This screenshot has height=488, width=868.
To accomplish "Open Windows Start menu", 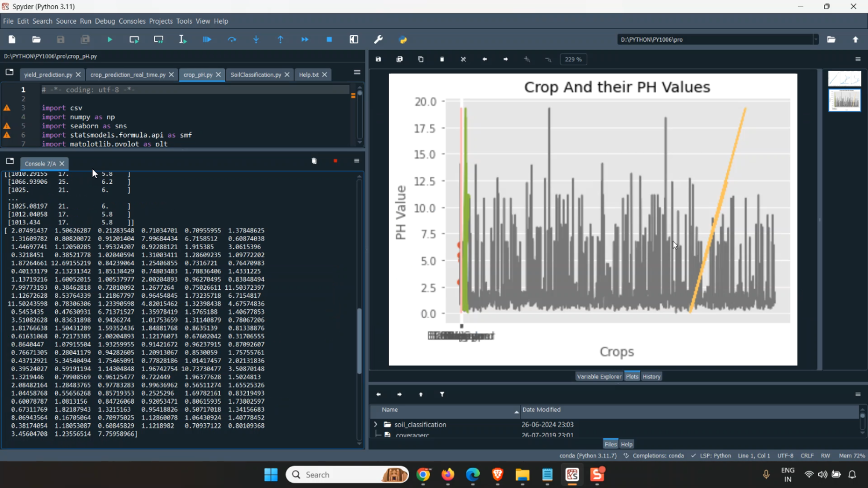I will [271, 475].
